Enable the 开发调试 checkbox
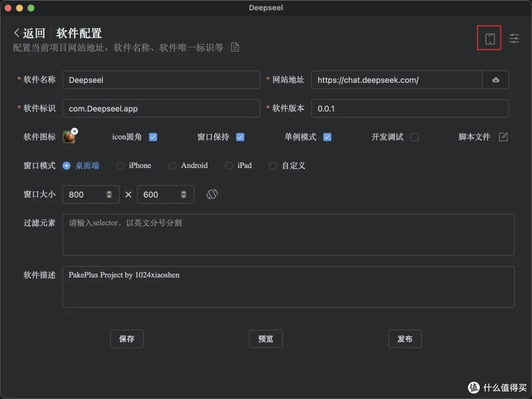Image resolution: width=532 pixels, height=399 pixels. pyautogui.click(x=414, y=137)
